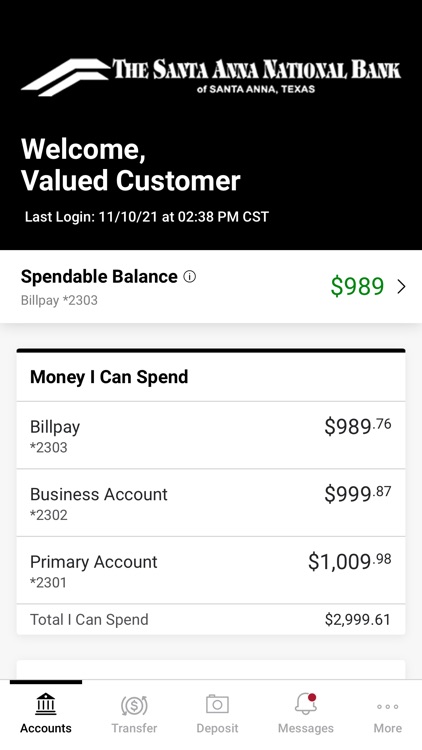Tap the Welcome, Valued Customer greeting
Image resolution: width=422 pixels, height=750 pixels.
(x=131, y=165)
